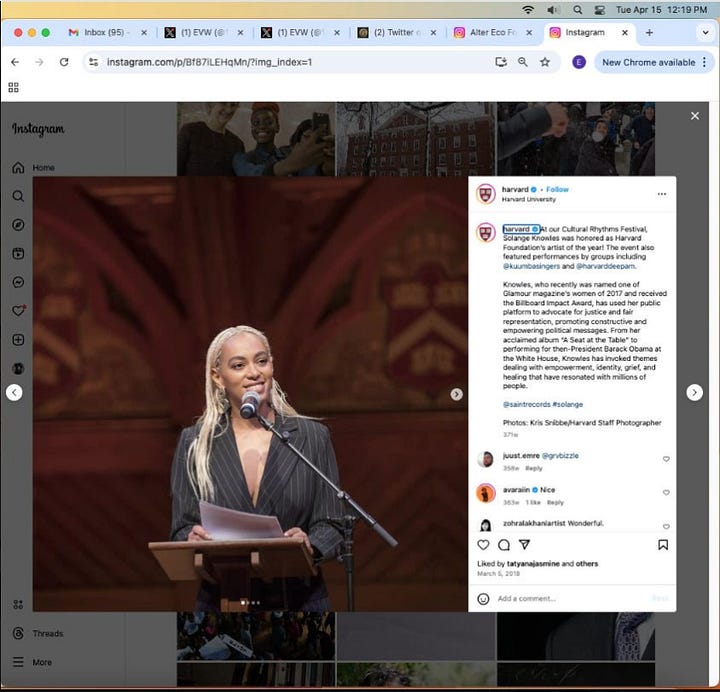The image size is (720, 692).
Task: Close the Alter Eco tab
Action: pyautogui.click(x=529, y=33)
